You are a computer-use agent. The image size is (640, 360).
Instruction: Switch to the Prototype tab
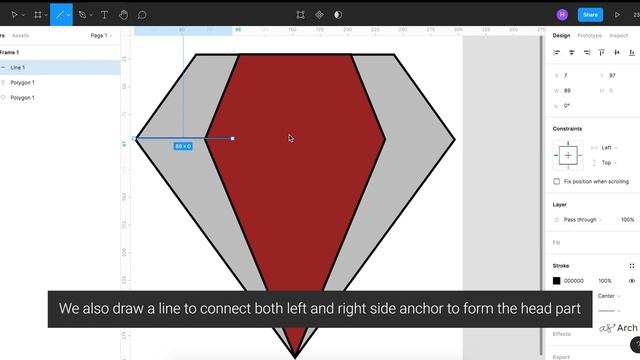[589, 36]
